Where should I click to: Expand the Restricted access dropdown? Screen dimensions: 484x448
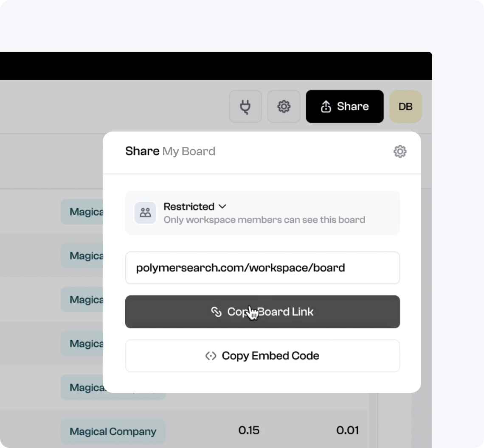click(194, 207)
